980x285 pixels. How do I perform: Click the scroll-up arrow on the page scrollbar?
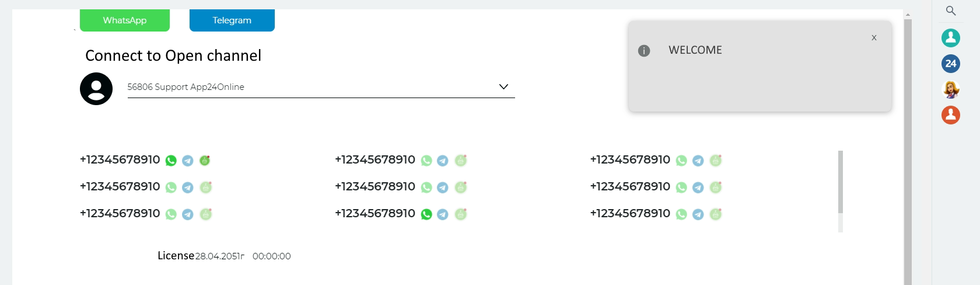coord(908,14)
